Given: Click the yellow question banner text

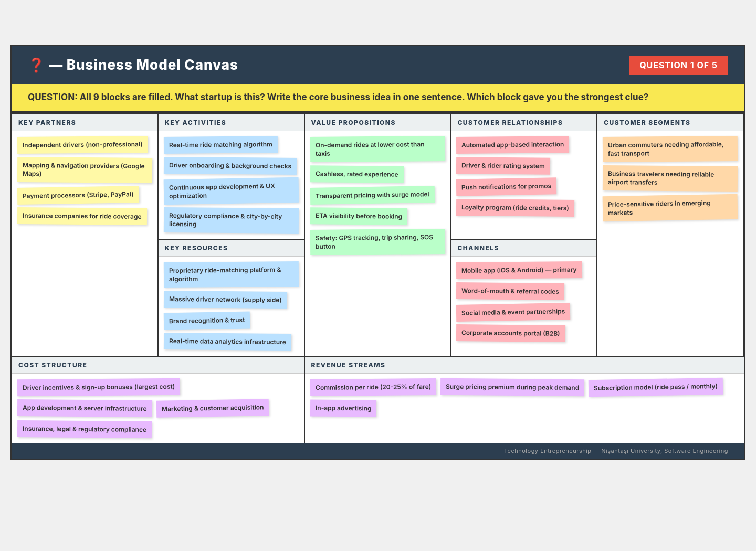Looking at the screenshot, I should pyautogui.click(x=338, y=97).
